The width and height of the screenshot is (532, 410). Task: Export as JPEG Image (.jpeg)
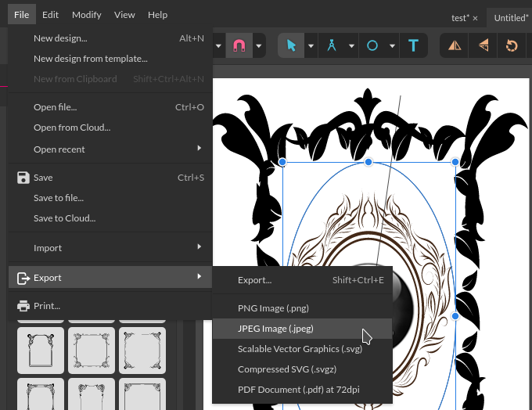[x=302, y=329]
